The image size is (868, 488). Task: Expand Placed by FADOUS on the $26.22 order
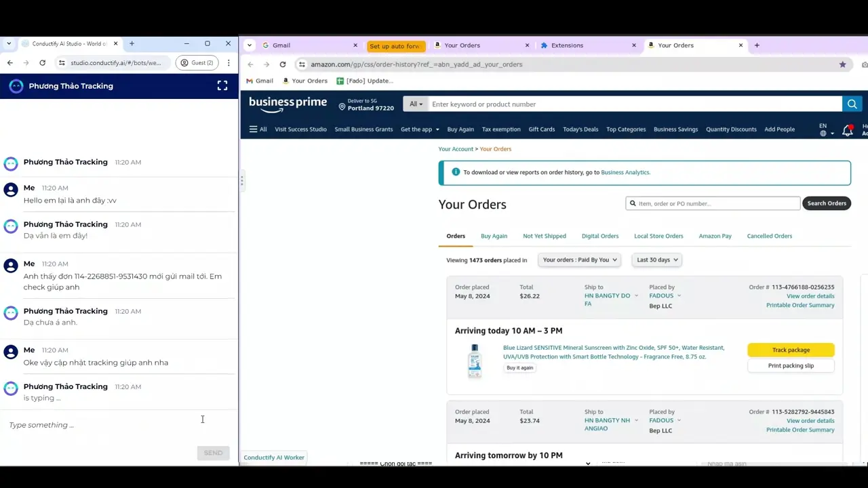665,296
